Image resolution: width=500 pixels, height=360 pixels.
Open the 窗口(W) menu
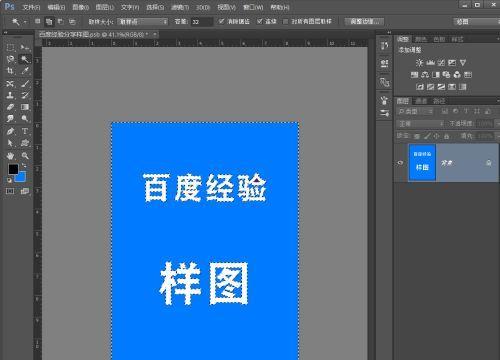tap(253, 7)
